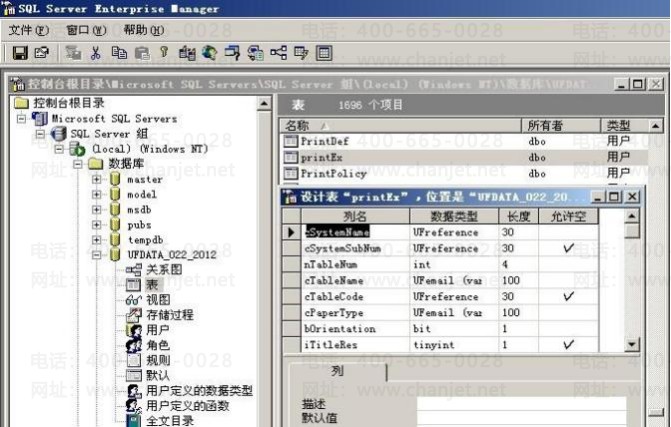Select 用户定义的函数 node
The width and height of the screenshot is (671, 427).
click(x=187, y=406)
